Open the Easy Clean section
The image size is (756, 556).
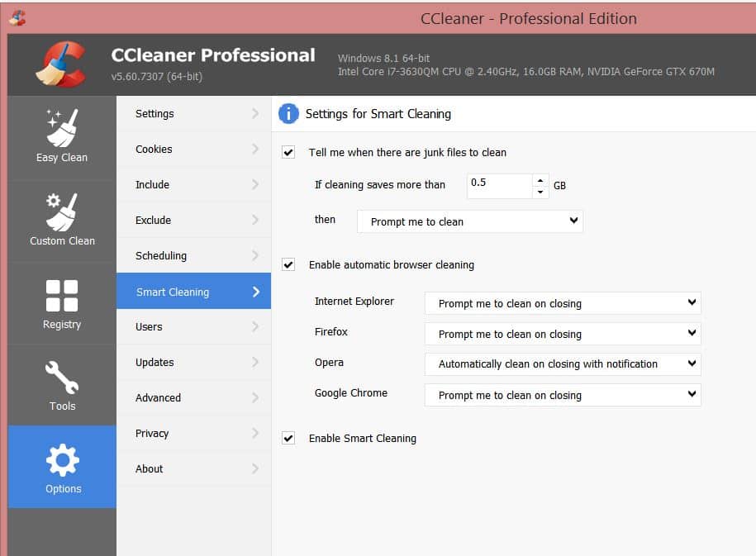pyautogui.click(x=61, y=128)
